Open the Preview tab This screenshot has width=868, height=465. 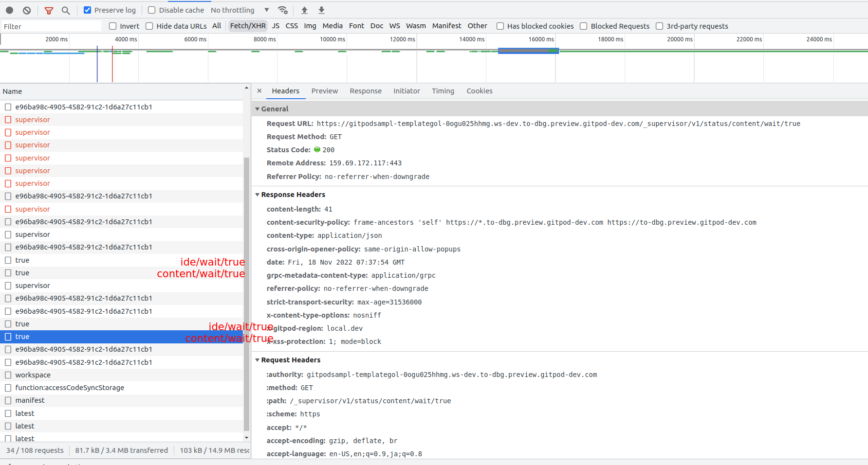324,91
